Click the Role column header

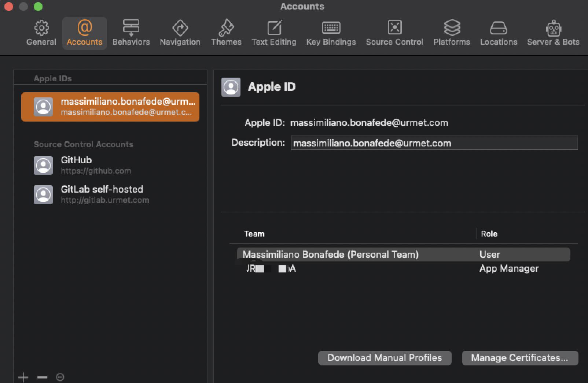click(489, 234)
